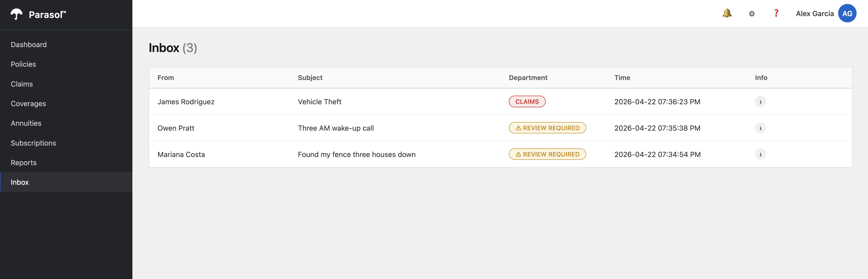Click the Parasol umbrella logo
The image size is (868, 279).
click(x=16, y=14)
